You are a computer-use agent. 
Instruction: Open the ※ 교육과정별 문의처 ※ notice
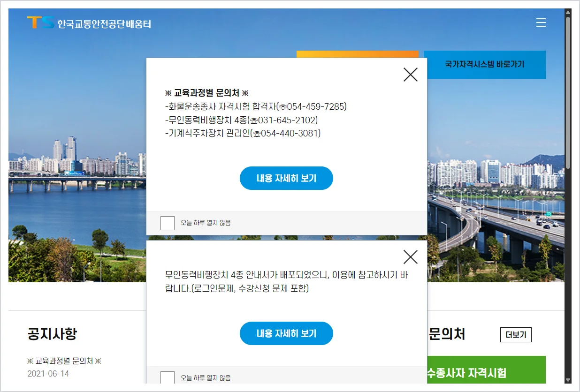(65, 361)
